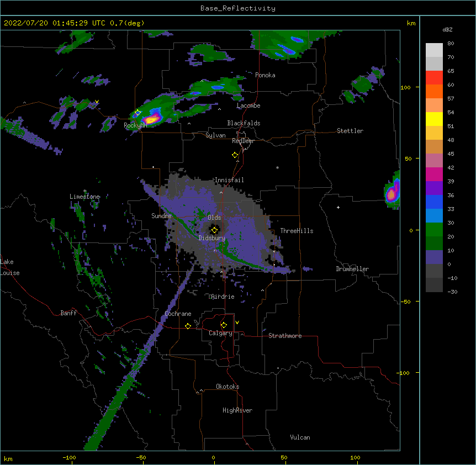Click the white plus marker west of Drumheller
Viewport: 476px width, 465px height.
pos(338,207)
